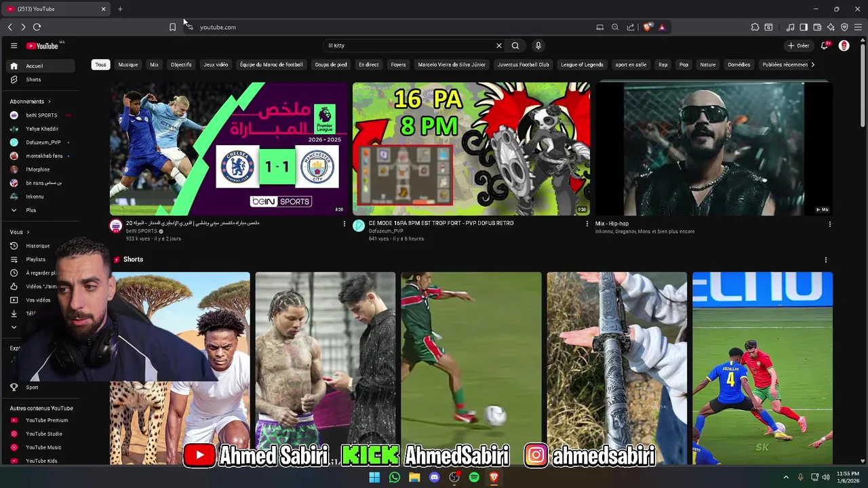Open Spotify from the taskbar
This screenshot has height=488, width=868.
[474, 477]
